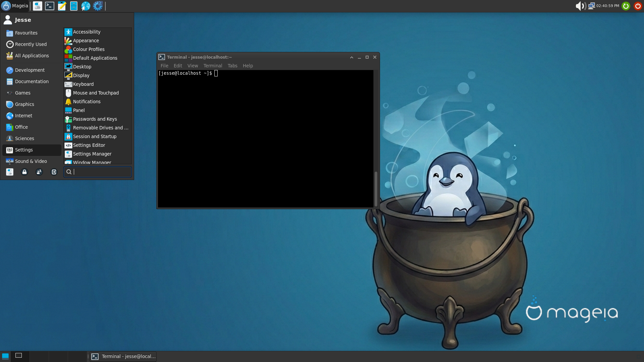Lock the screen via the padlock icon
644x362 pixels.
click(24, 172)
